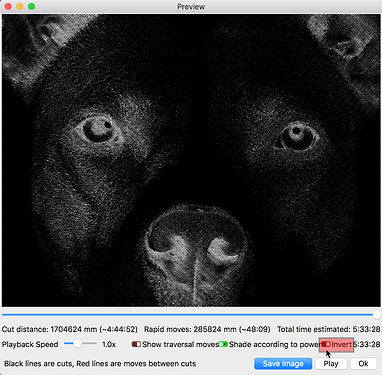Click the Playback Speed slider handle
The width and height of the screenshot is (382, 375).
[x=77, y=344]
